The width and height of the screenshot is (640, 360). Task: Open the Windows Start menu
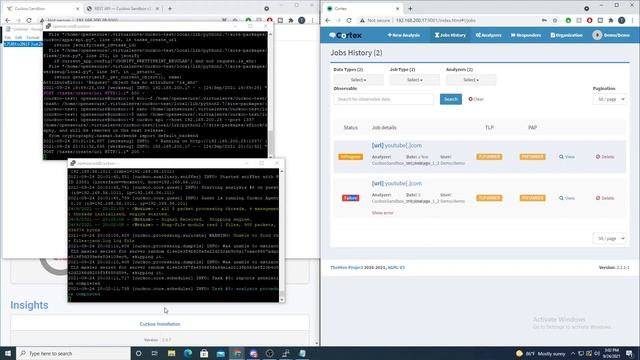pyautogui.click(x=8, y=353)
